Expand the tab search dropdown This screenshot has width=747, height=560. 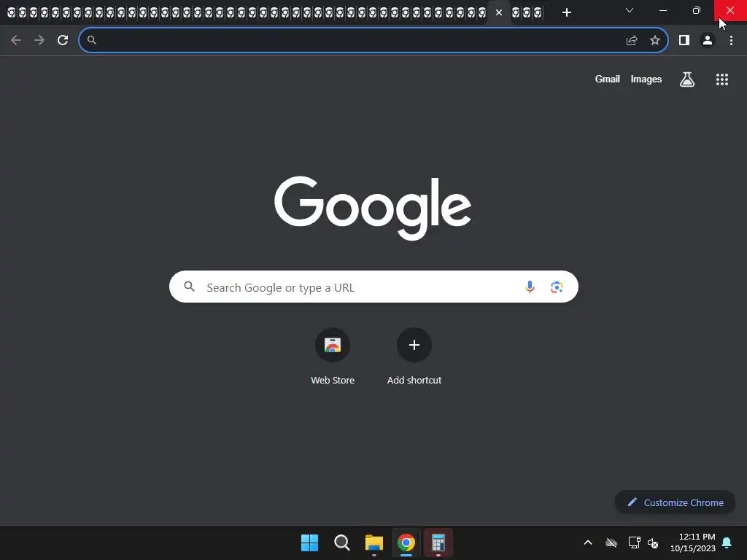tap(630, 10)
